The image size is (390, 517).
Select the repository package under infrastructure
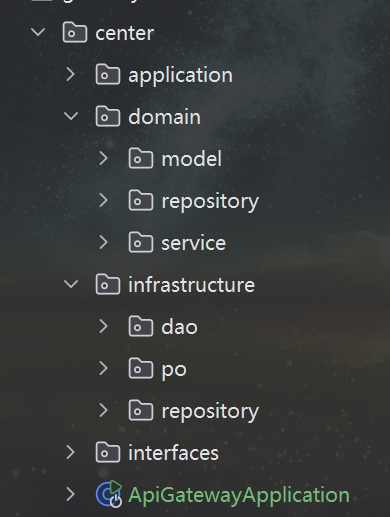pos(210,412)
